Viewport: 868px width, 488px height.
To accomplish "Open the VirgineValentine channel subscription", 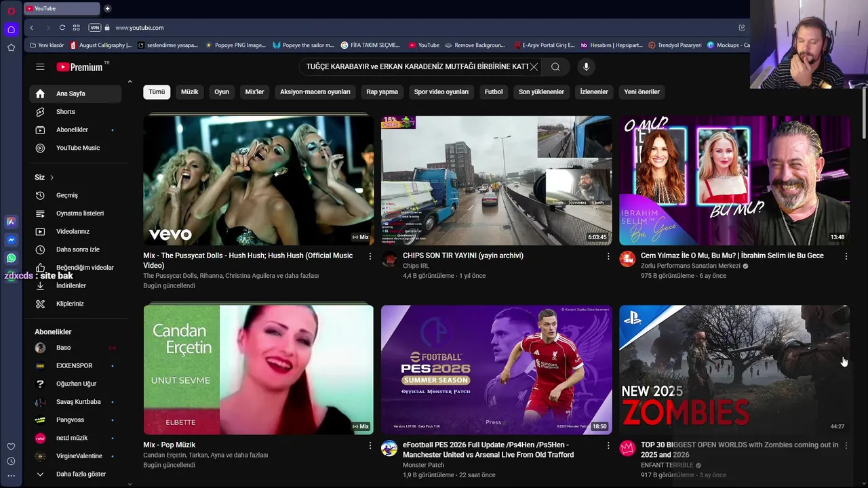I will click(75, 456).
